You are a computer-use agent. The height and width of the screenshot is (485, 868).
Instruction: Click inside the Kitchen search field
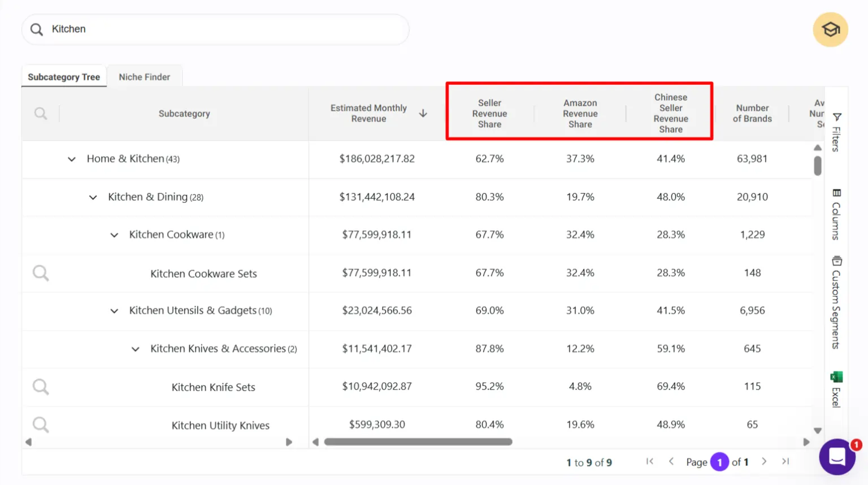[x=215, y=29]
